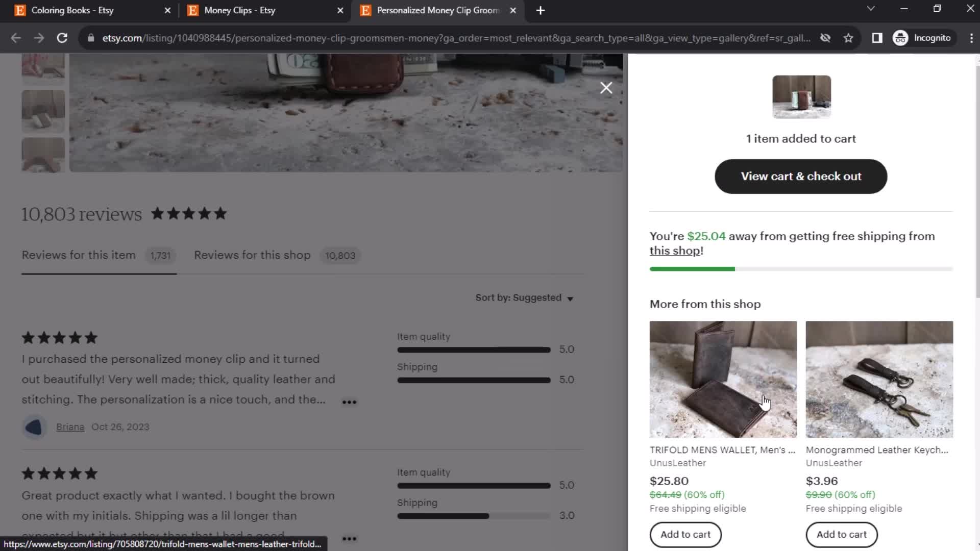Click the TRIFOLD MENS WALLET product thumbnail
980x551 pixels.
point(724,379)
